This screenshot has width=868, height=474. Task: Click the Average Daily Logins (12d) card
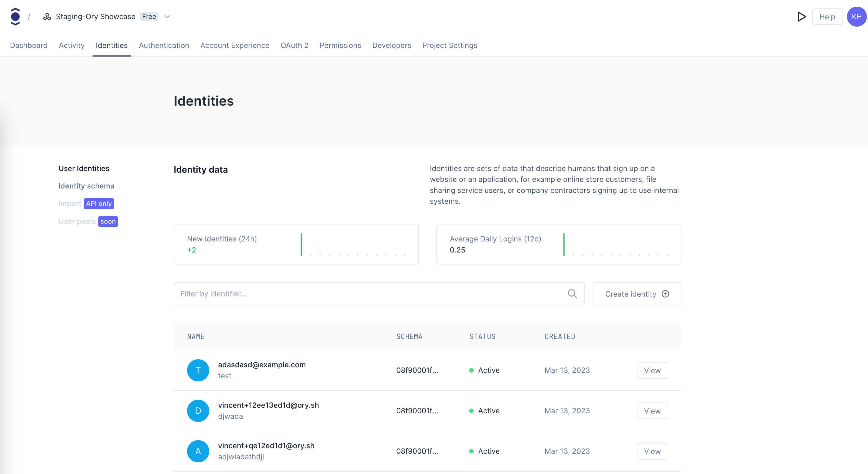[559, 244]
